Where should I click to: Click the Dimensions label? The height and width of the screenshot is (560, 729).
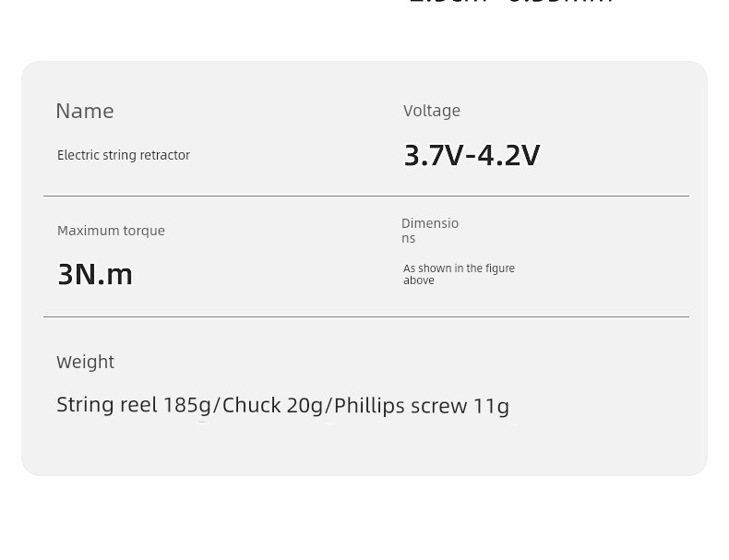tap(430, 231)
